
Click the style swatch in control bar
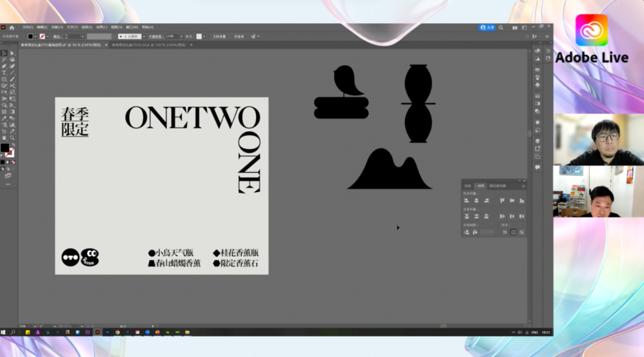click(199, 37)
